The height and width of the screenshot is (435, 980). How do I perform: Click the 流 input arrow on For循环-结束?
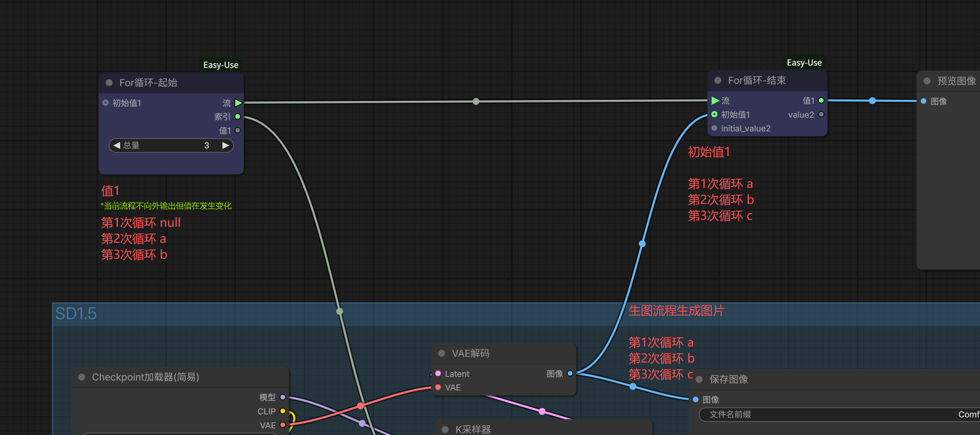point(715,100)
